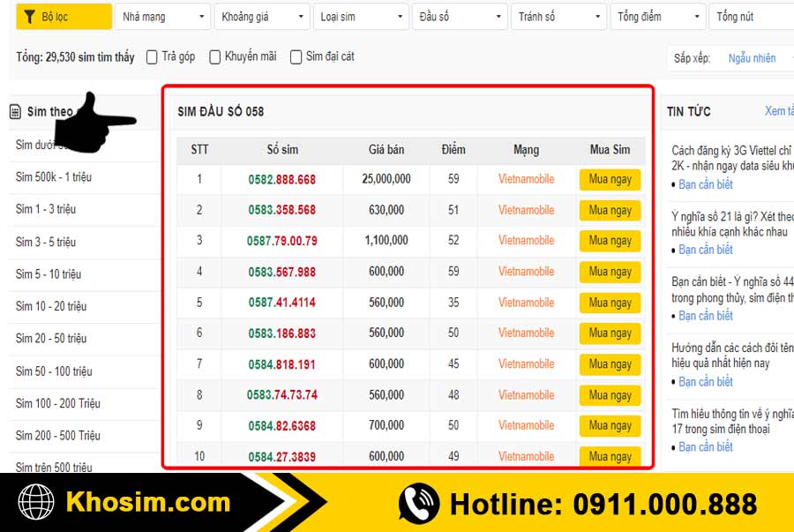Open the Đầu số filter dropdown

[x=459, y=16]
